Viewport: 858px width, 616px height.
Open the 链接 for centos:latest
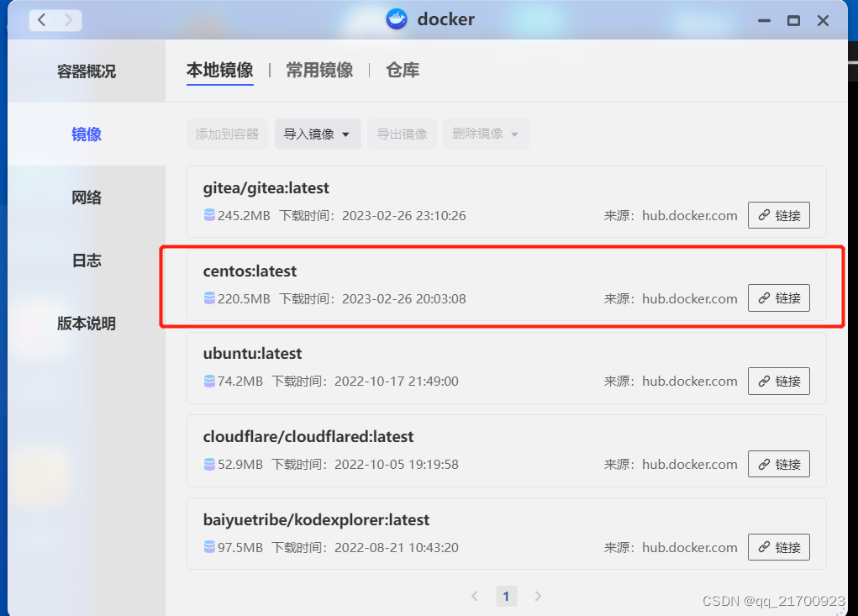click(x=779, y=298)
